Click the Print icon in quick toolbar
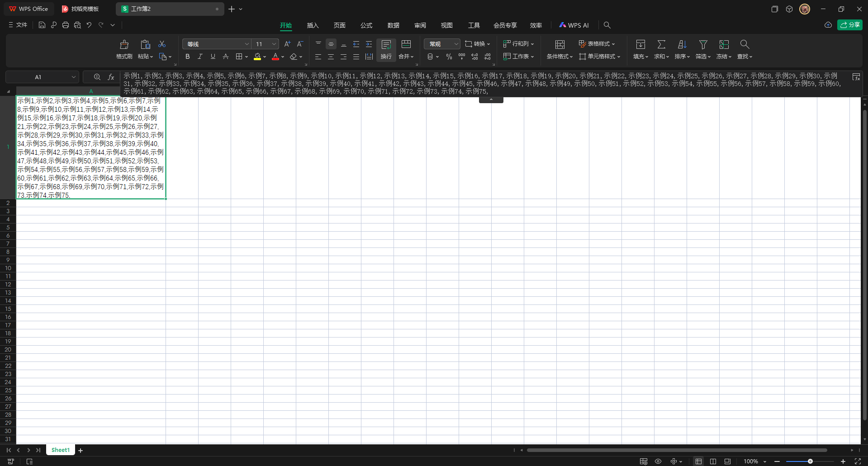This screenshot has height=466, width=868. 66,25
